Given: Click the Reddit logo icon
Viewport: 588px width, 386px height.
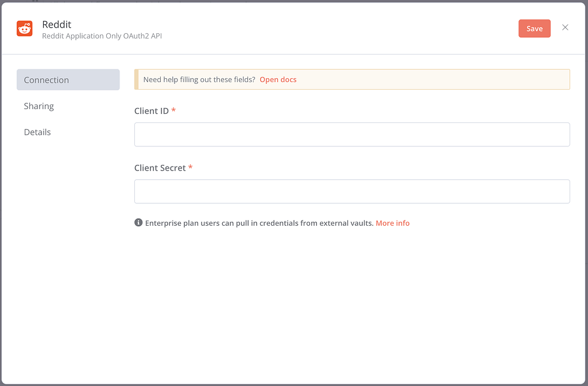Looking at the screenshot, I should pyautogui.click(x=24, y=28).
